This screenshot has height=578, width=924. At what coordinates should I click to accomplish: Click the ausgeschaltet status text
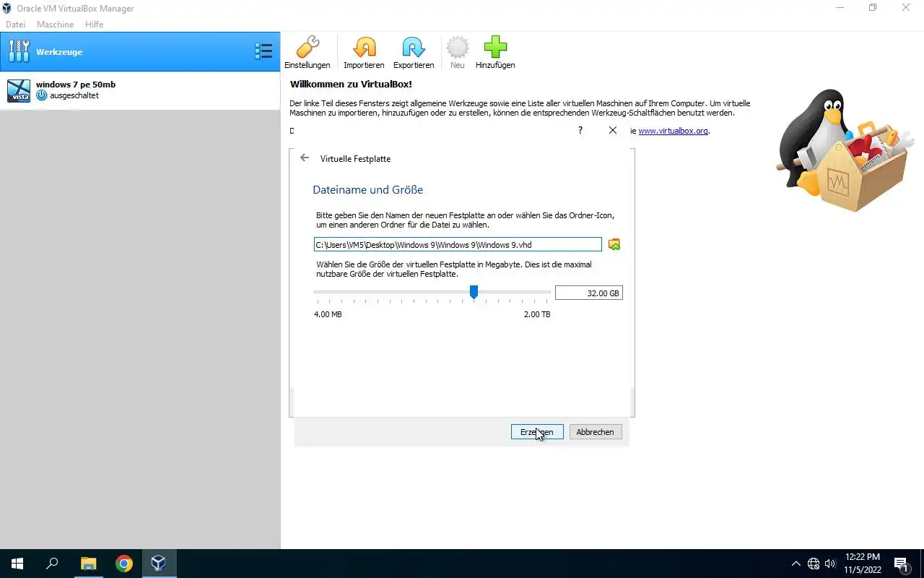[74, 96]
